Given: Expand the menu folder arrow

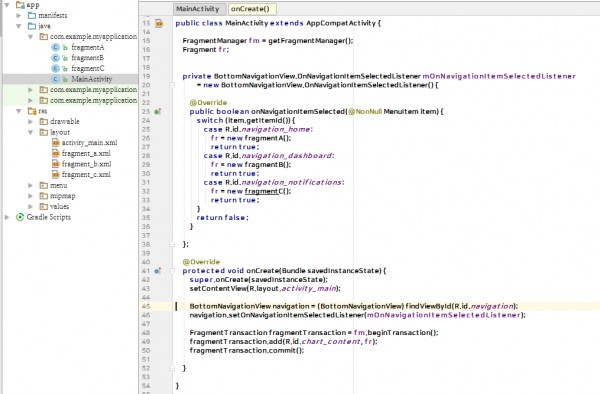Looking at the screenshot, I should coord(31,185).
